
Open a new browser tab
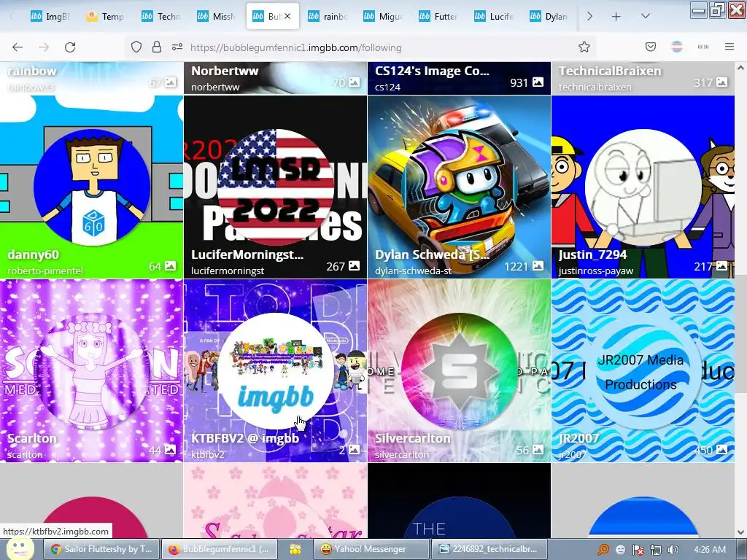click(x=616, y=17)
